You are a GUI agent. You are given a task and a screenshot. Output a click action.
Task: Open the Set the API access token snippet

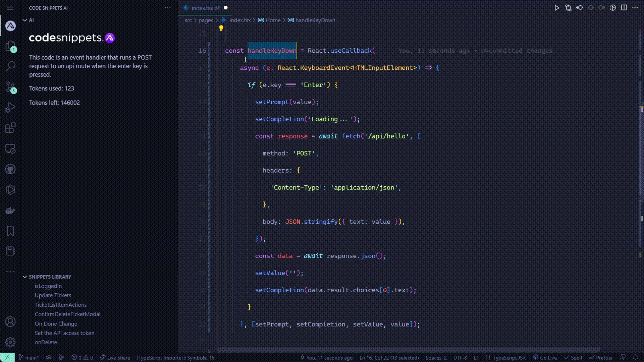pos(64,333)
